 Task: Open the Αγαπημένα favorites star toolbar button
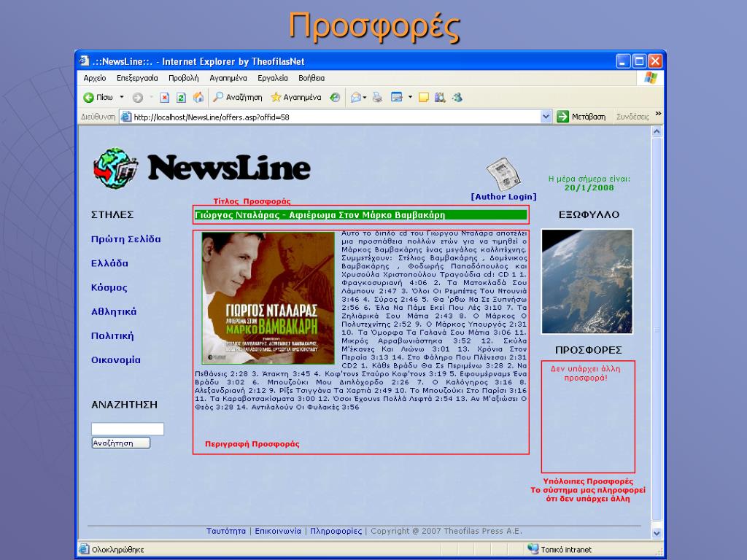pos(296,98)
